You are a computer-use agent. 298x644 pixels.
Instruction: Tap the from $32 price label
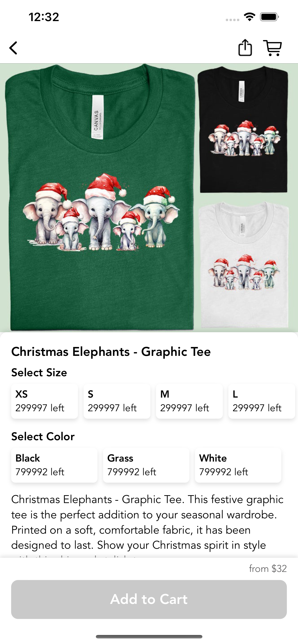(268, 569)
